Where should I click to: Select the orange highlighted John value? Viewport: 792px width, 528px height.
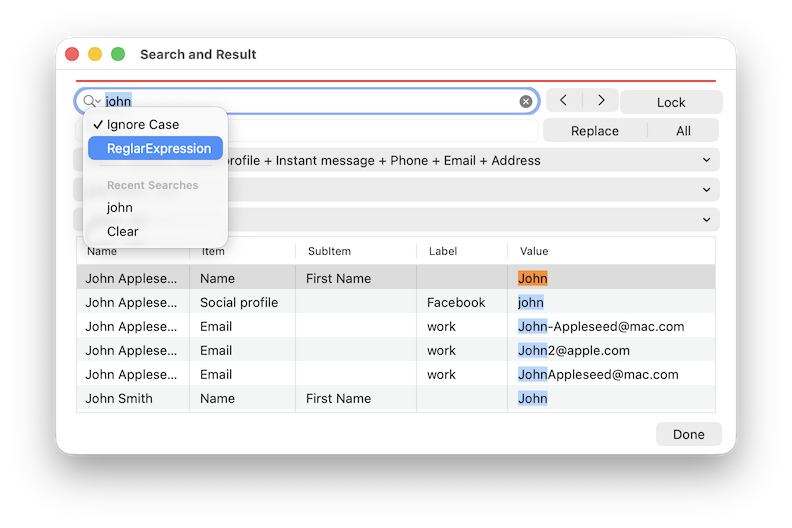tap(532, 278)
